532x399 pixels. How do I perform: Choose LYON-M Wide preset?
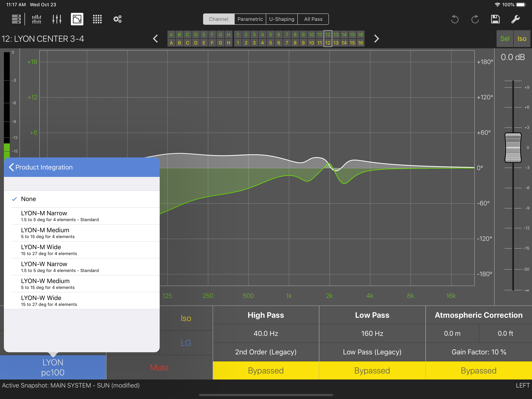[82, 250]
